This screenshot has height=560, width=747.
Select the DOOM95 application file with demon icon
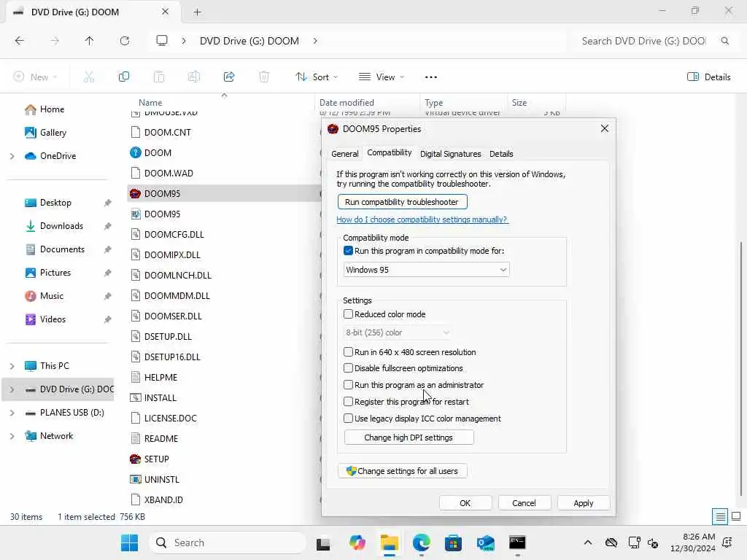[x=162, y=194]
